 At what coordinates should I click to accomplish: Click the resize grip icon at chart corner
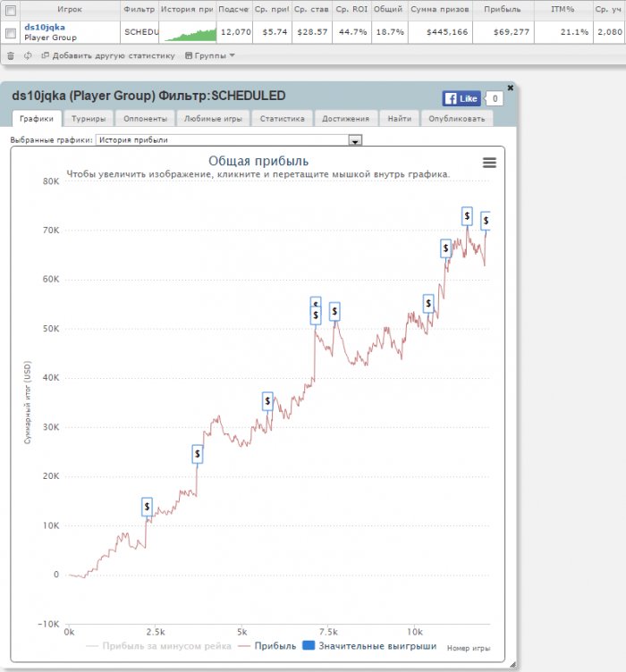pos(512,664)
